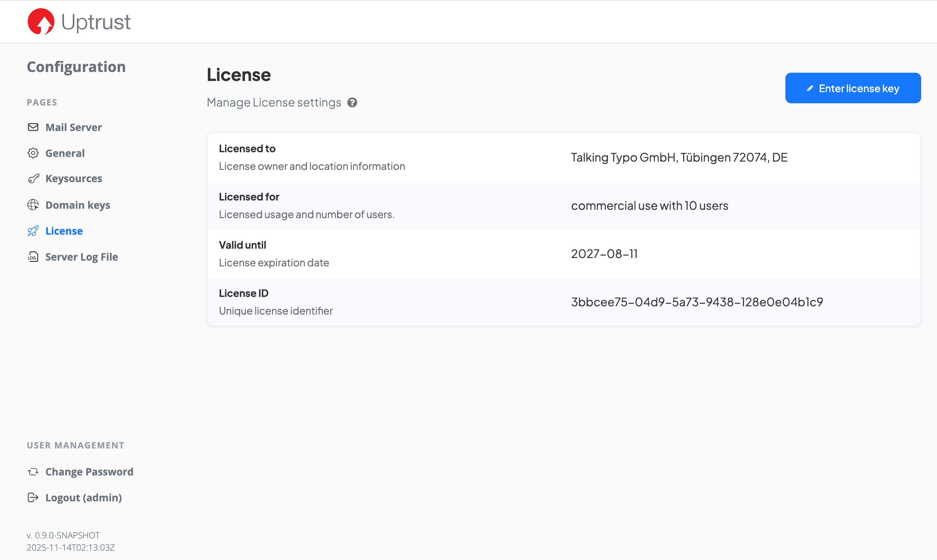Go to General configuration page
The width and height of the screenshot is (937, 560).
(65, 153)
